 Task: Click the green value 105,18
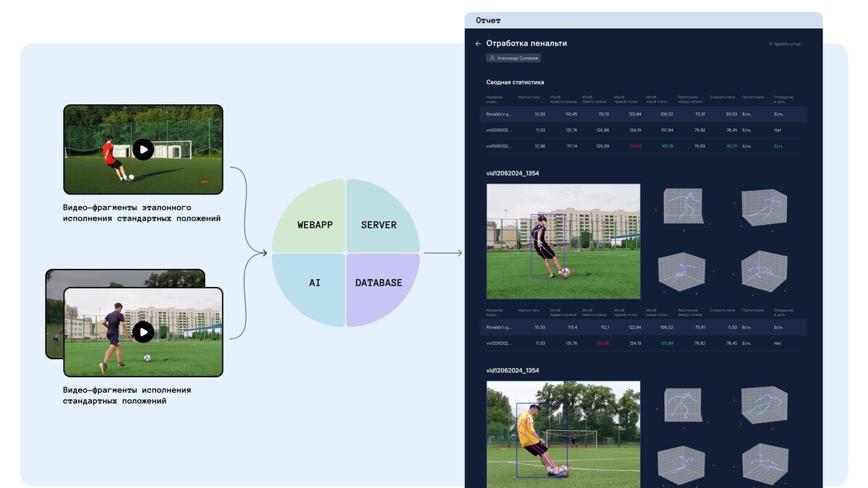pos(667,146)
